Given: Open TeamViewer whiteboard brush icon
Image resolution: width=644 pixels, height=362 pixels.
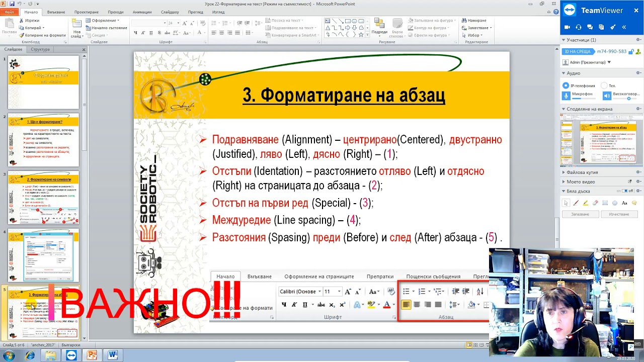Looking at the screenshot, I should [613, 27].
